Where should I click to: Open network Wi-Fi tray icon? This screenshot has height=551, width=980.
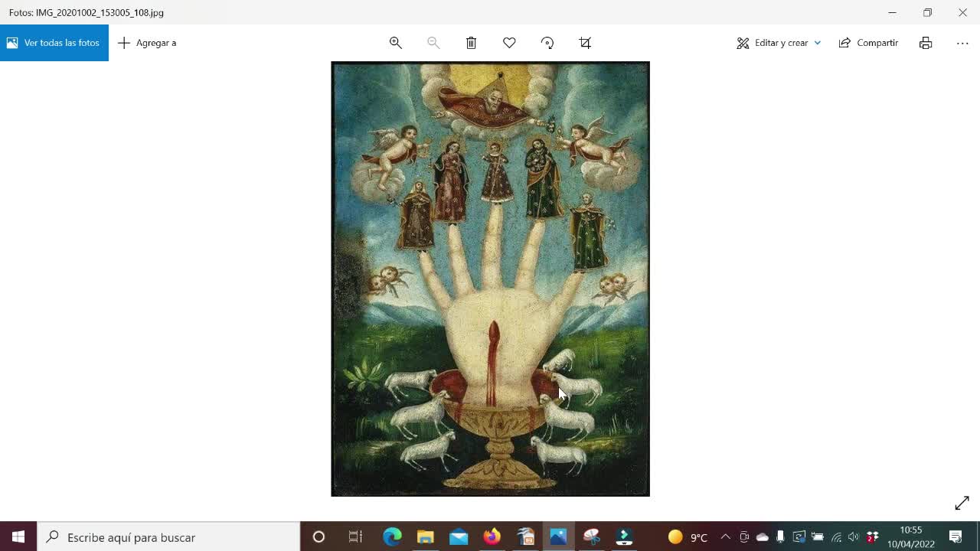pyautogui.click(x=836, y=537)
